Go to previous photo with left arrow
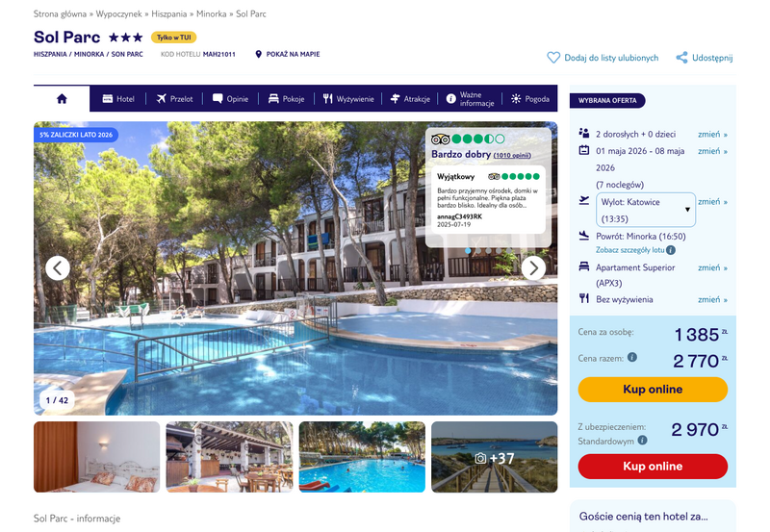Image resolution: width=770 pixels, height=532 pixels. click(58, 268)
